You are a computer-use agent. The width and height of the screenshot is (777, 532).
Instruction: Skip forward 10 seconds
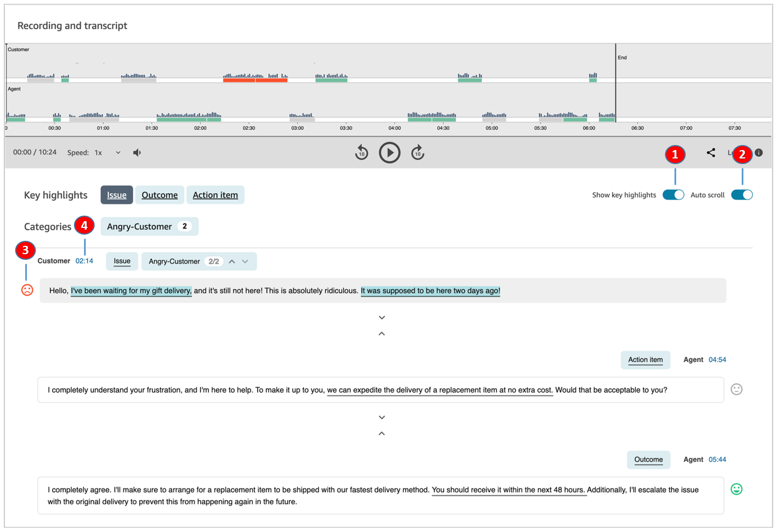[x=418, y=152]
